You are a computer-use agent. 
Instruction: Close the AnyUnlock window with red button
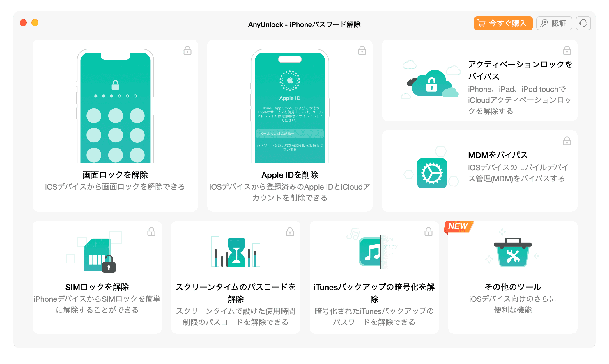tap(23, 23)
